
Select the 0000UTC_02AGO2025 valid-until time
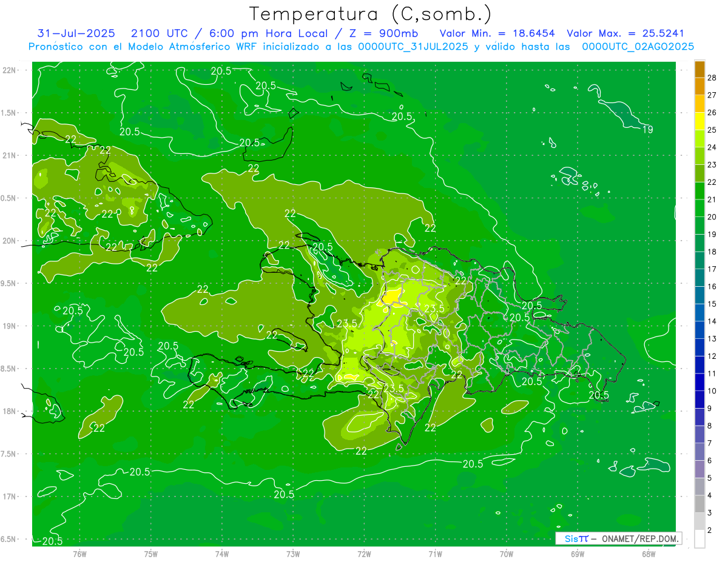(x=638, y=46)
